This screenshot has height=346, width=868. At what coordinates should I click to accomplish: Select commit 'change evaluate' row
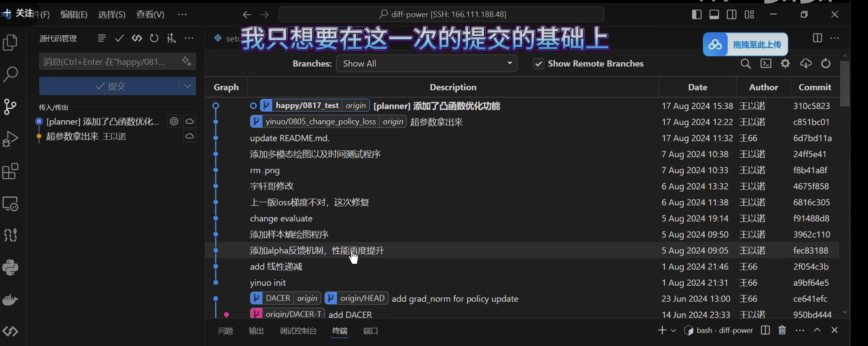[x=522, y=218]
